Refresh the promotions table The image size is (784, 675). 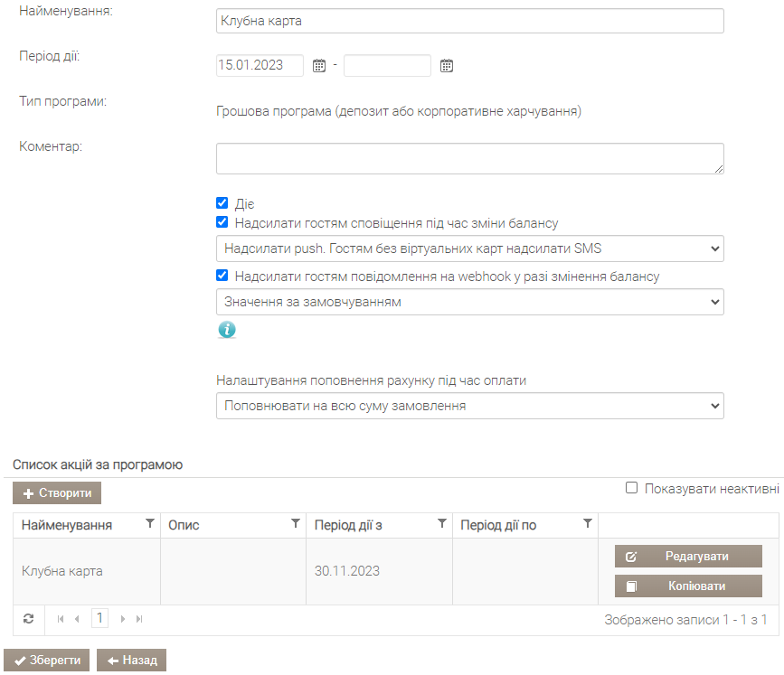pyautogui.click(x=29, y=619)
